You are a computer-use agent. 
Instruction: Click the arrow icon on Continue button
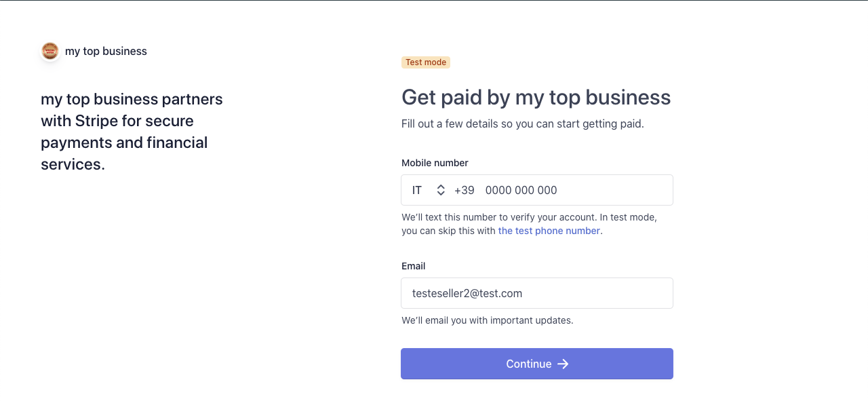[563, 364]
